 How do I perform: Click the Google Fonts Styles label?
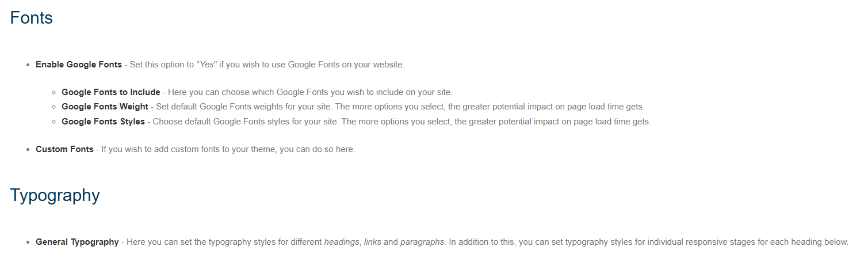click(x=103, y=122)
